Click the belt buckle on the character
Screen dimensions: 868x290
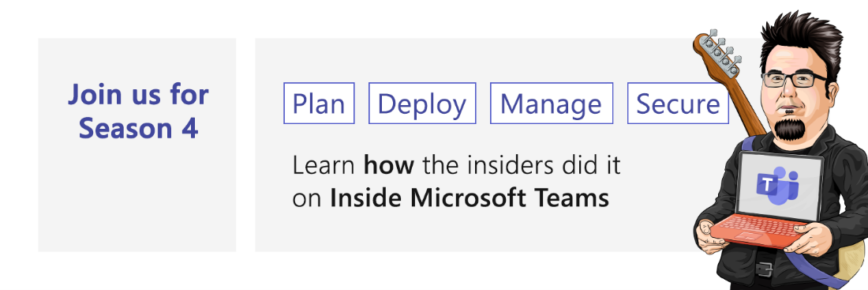[x=763, y=269]
